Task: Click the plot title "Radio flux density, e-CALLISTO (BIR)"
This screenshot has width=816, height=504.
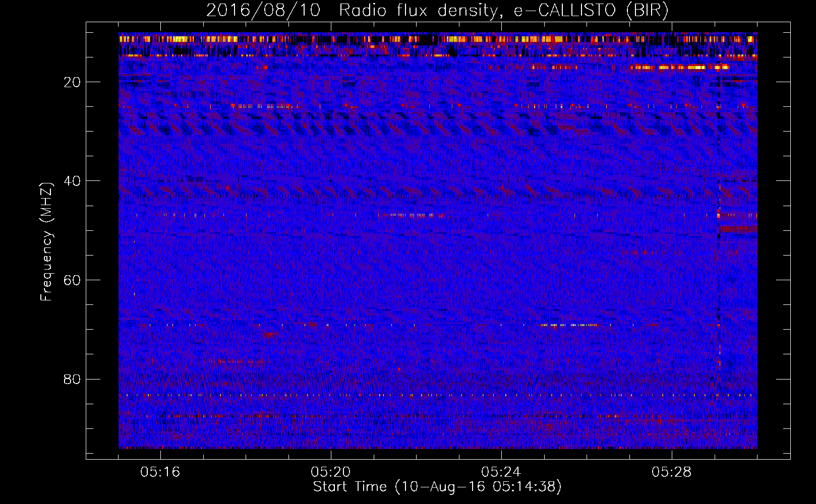Action: [504, 11]
